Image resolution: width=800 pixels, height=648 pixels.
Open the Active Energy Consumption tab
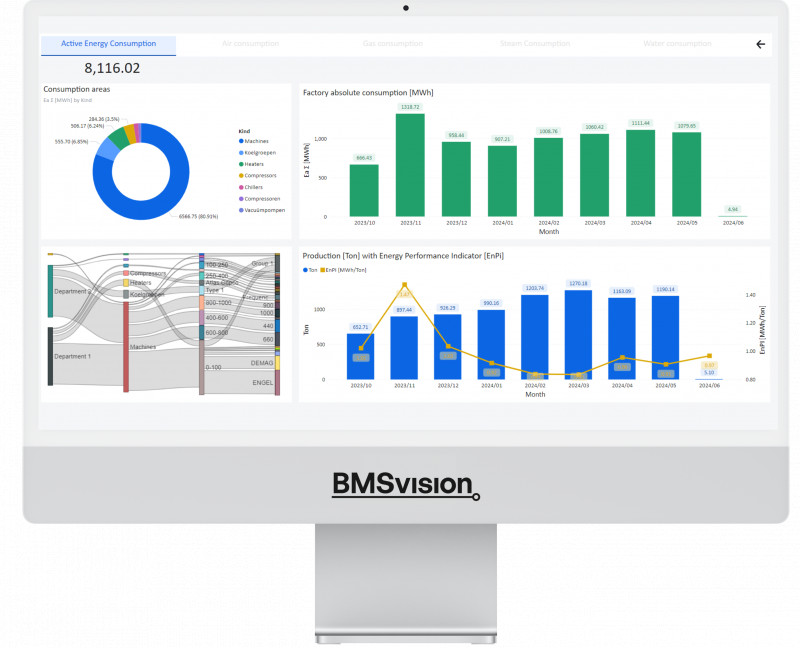[x=108, y=44]
